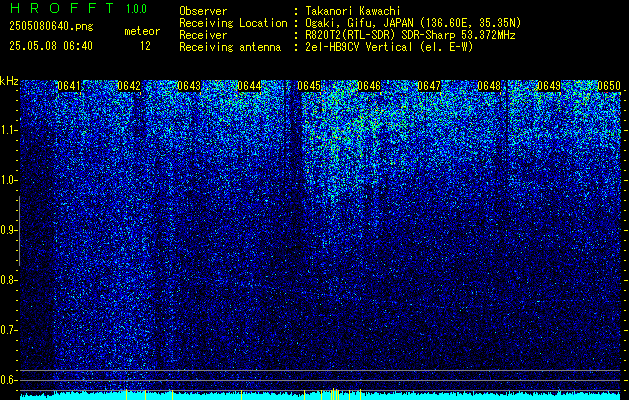Click the 'meteor' label

142,31
